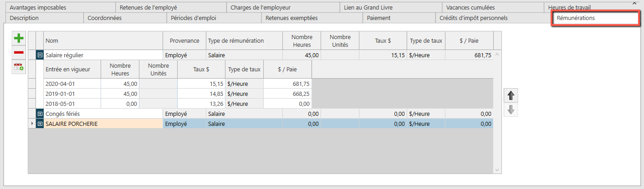Select the 2018-05-01 effective date cell
Image resolution: width=644 pixels, height=189 pixels.
[72, 104]
